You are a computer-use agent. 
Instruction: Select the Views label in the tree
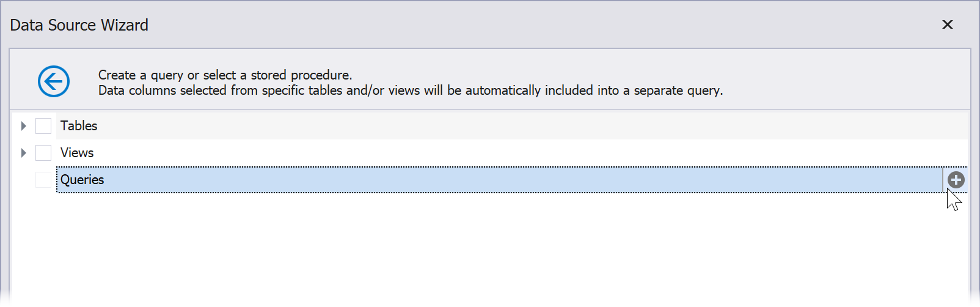coord(77,153)
